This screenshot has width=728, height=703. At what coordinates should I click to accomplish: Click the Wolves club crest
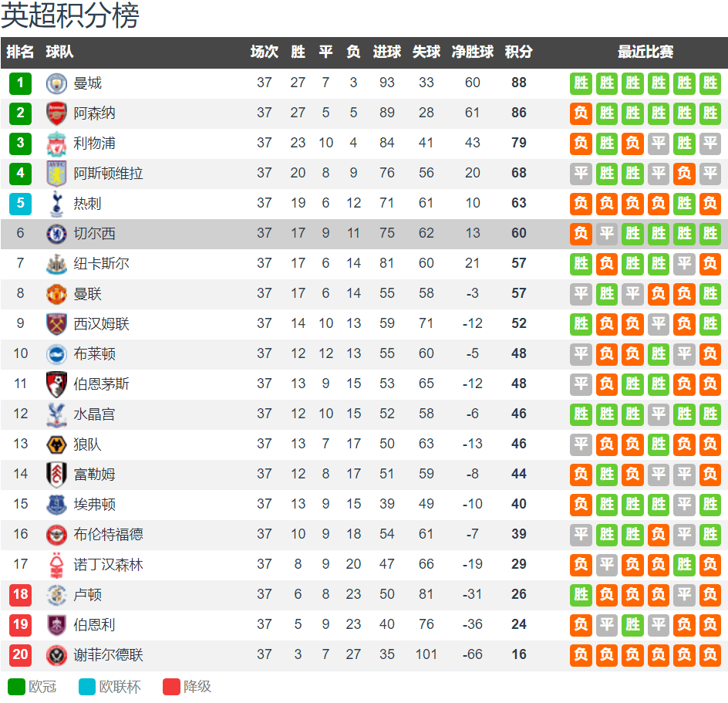(56, 444)
